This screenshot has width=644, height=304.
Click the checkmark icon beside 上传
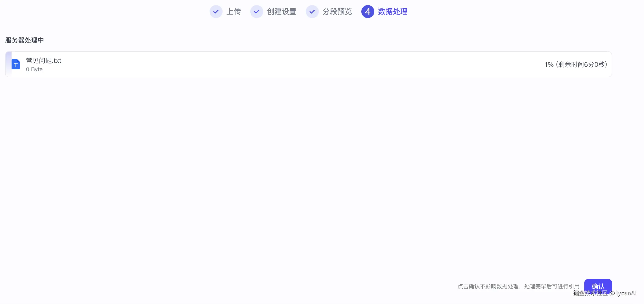pos(216,12)
